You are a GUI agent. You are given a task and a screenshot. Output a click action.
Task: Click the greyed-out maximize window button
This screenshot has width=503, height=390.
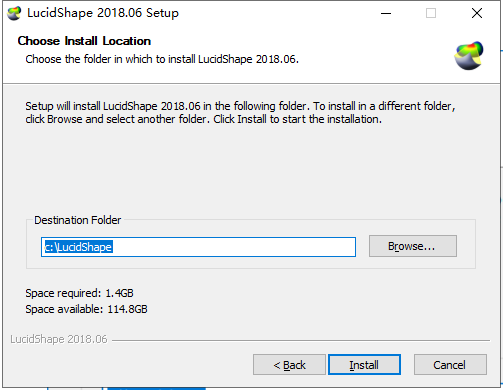point(431,13)
